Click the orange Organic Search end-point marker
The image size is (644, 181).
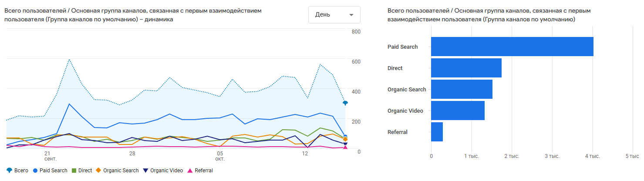[x=345, y=139]
